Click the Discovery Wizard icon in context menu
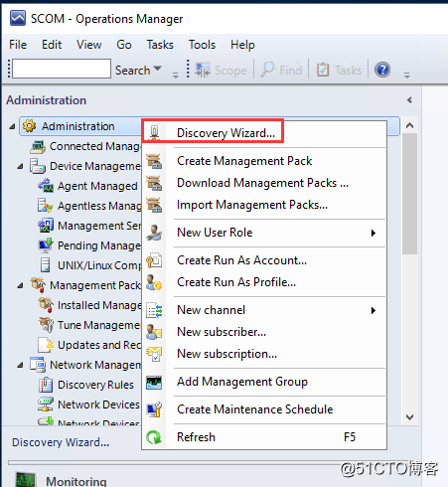The image size is (448, 487). point(154,133)
